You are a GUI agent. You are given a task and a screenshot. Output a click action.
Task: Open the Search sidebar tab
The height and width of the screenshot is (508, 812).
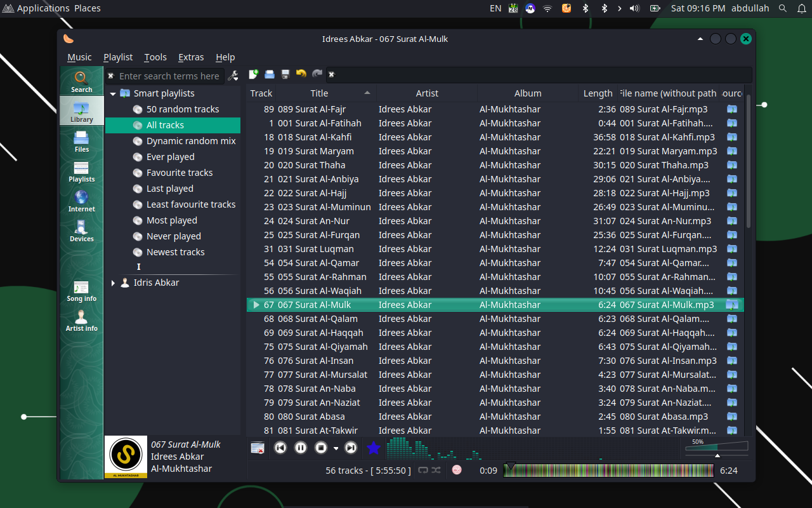(81, 82)
